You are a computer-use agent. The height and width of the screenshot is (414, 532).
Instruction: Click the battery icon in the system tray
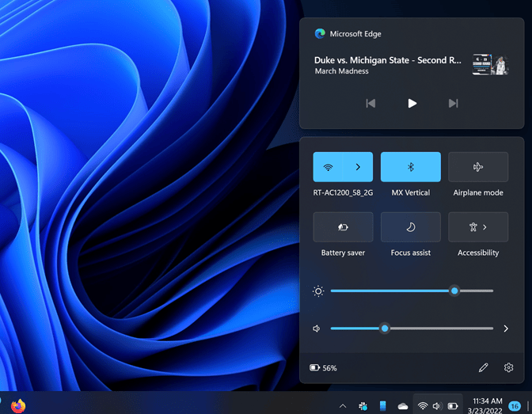click(453, 406)
